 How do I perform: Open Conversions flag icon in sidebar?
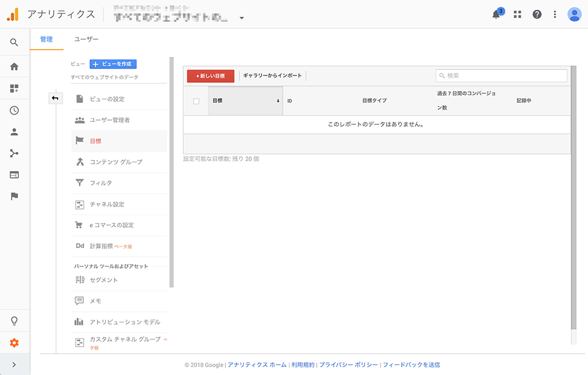point(14,196)
